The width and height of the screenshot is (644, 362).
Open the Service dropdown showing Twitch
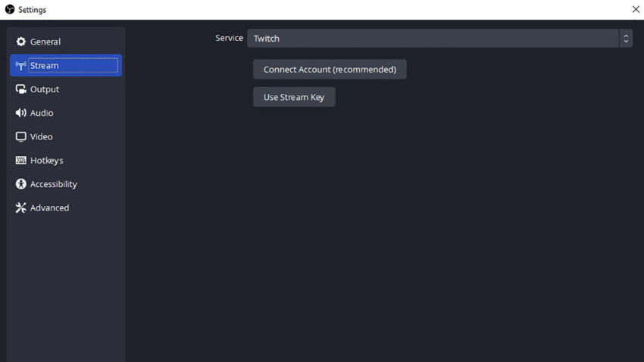pos(439,38)
